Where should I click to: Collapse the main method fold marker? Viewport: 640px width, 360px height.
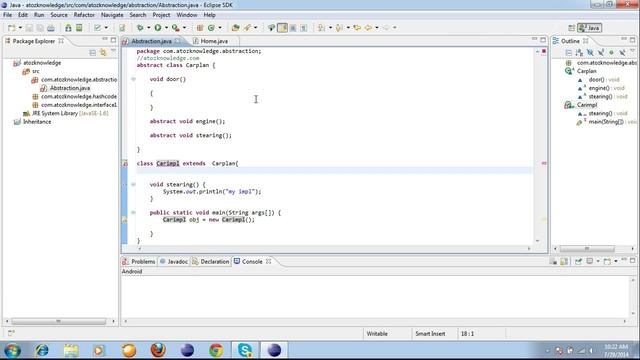point(133,213)
